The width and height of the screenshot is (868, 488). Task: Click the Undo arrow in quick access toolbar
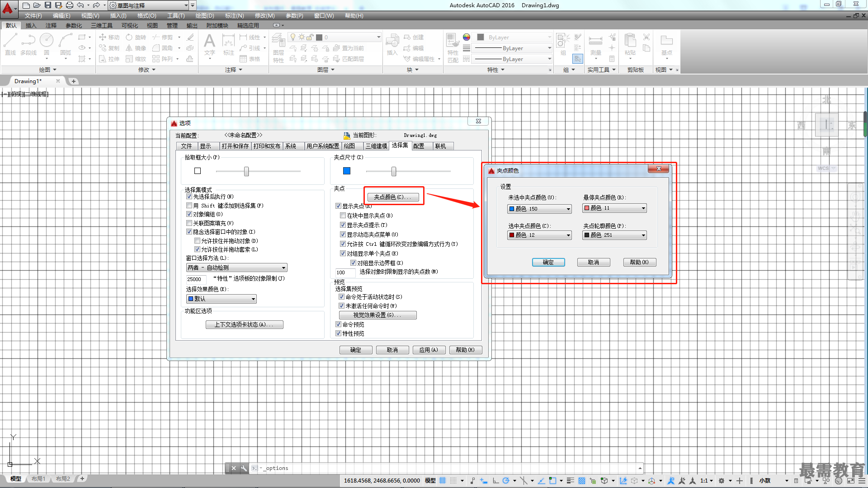coord(80,5)
